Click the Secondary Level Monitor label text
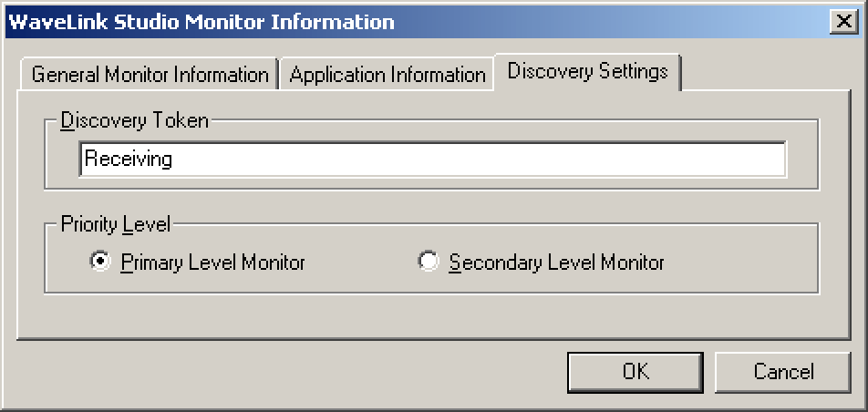 pos(556,262)
